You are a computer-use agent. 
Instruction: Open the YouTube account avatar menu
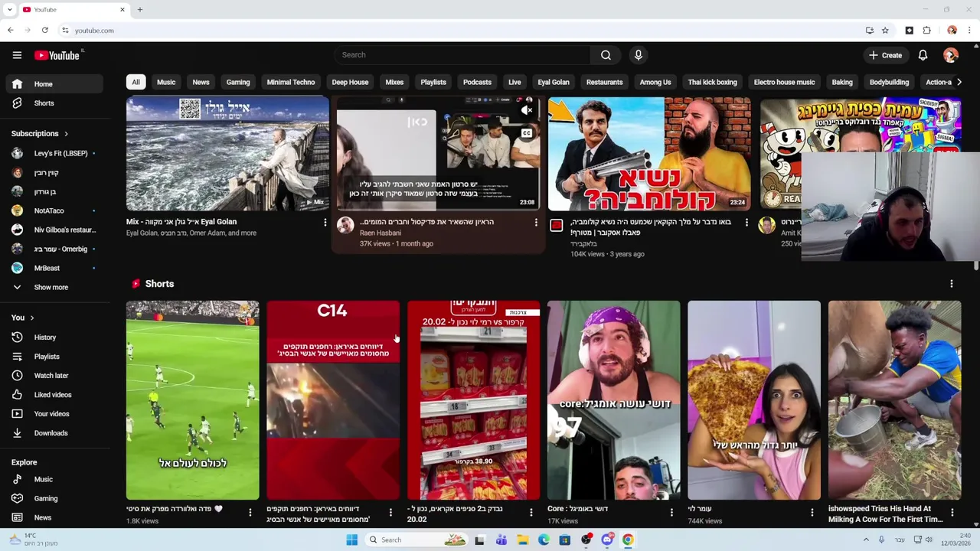(951, 55)
